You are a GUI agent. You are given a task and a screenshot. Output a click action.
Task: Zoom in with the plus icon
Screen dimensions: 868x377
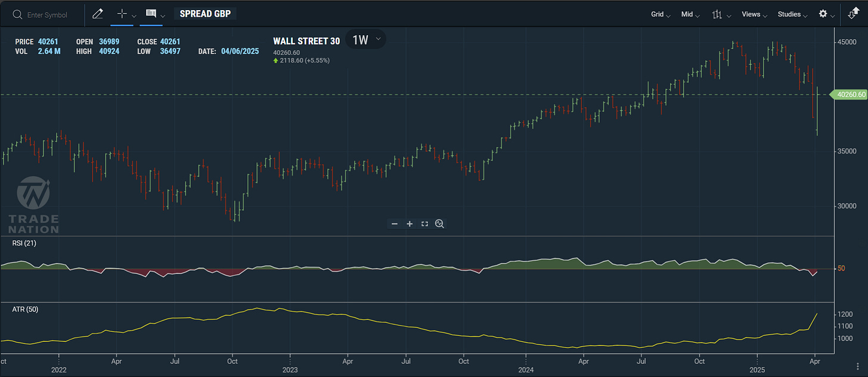click(410, 224)
